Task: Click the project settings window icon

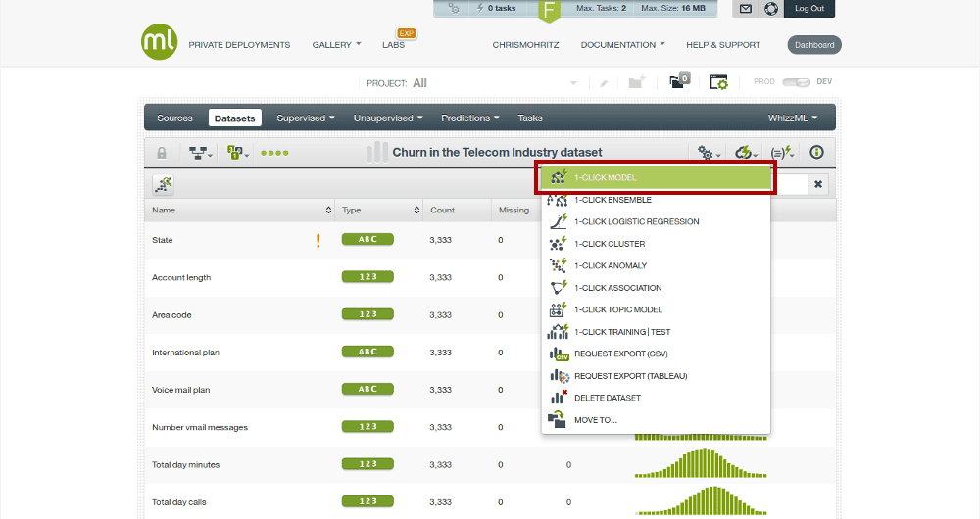Action: click(718, 82)
